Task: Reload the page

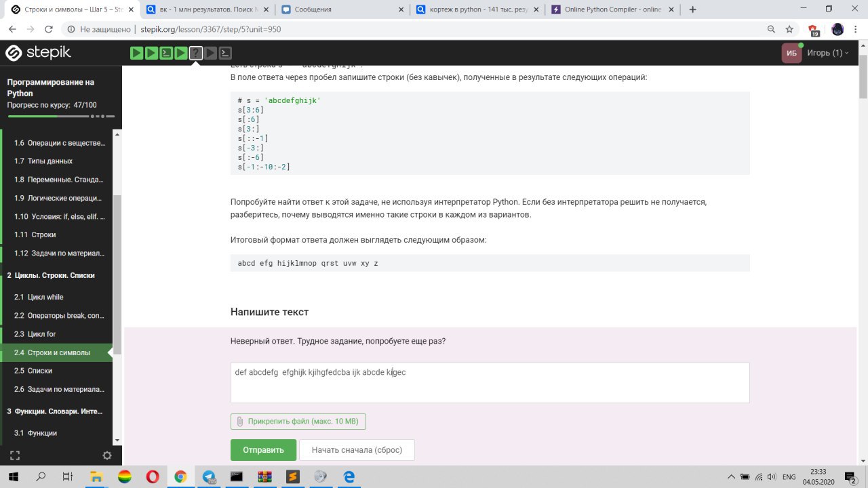Action: [x=49, y=29]
